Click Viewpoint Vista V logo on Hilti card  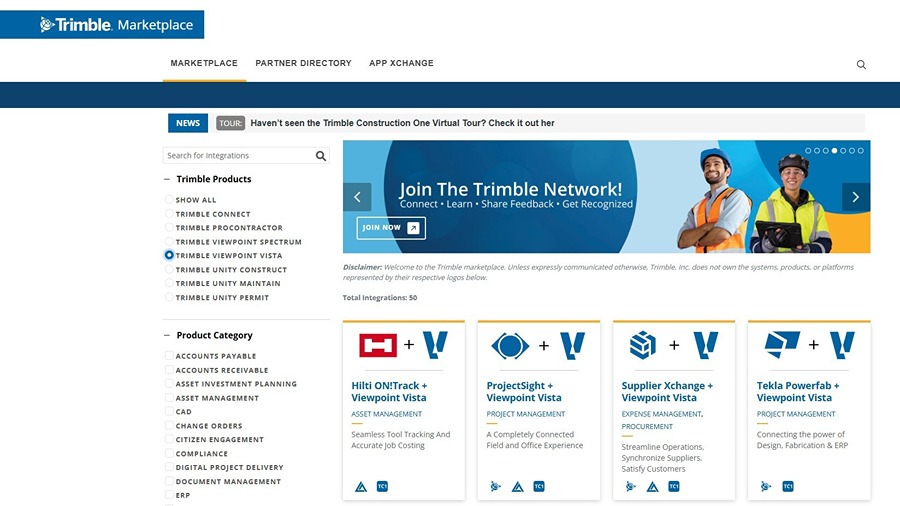coord(435,345)
